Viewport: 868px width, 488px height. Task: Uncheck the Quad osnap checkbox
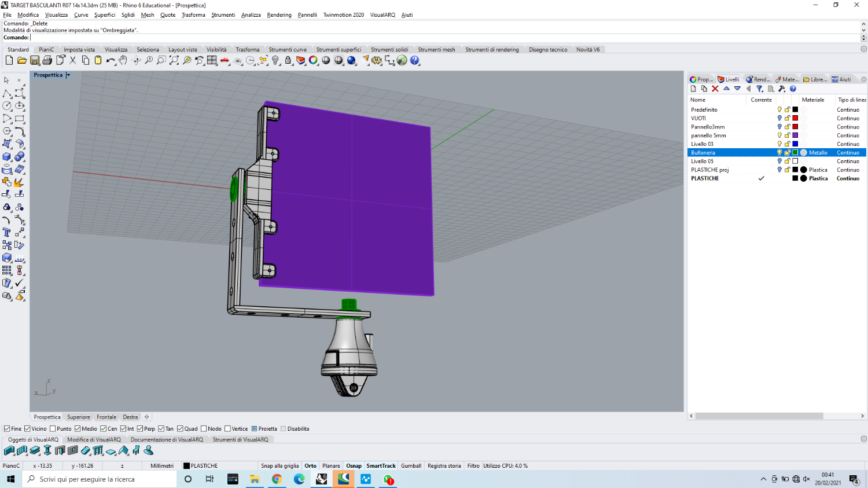coord(181,429)
